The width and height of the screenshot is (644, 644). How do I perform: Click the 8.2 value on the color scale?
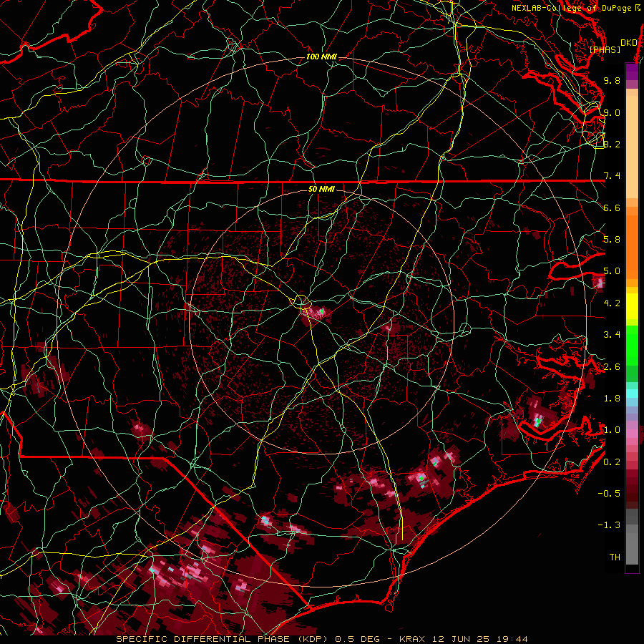pos(612,144)
